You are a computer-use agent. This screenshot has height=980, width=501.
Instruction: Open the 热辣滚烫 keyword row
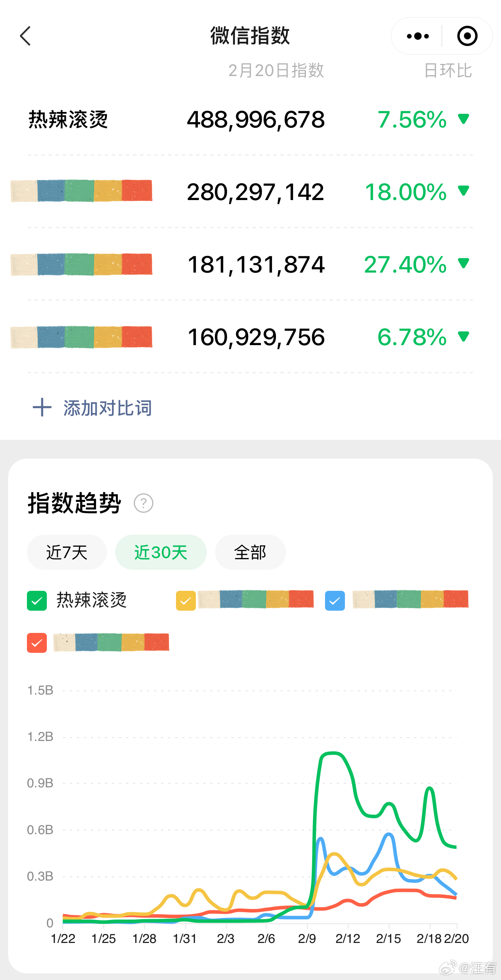click(x=250, y=119)
